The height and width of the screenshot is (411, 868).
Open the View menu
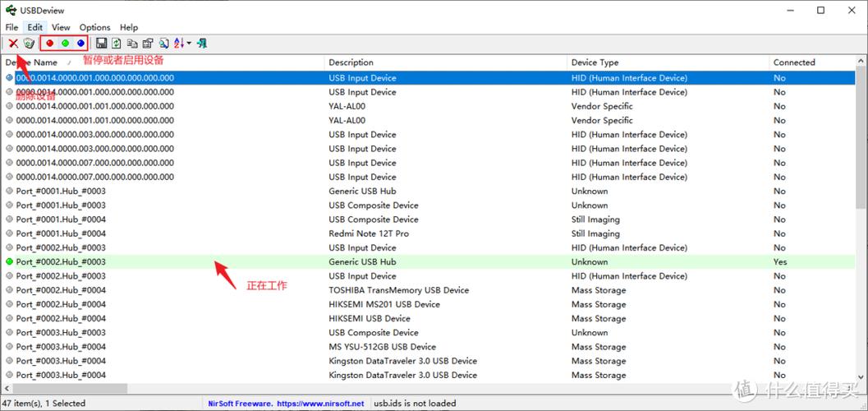pos(61,27)
